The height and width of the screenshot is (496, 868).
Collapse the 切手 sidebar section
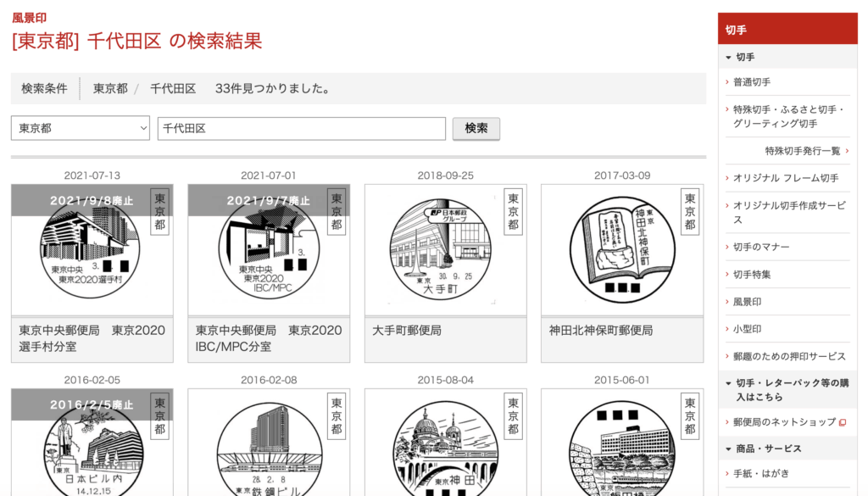tap(745, 57)
